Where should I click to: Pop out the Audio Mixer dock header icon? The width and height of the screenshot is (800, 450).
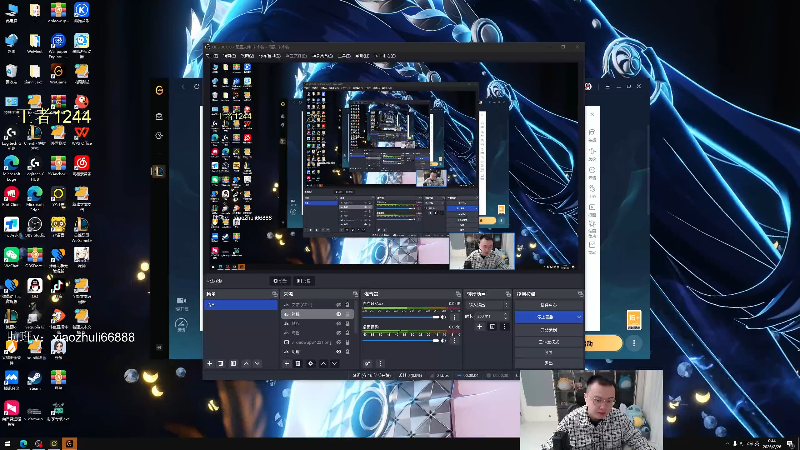(x=458, y=294)
